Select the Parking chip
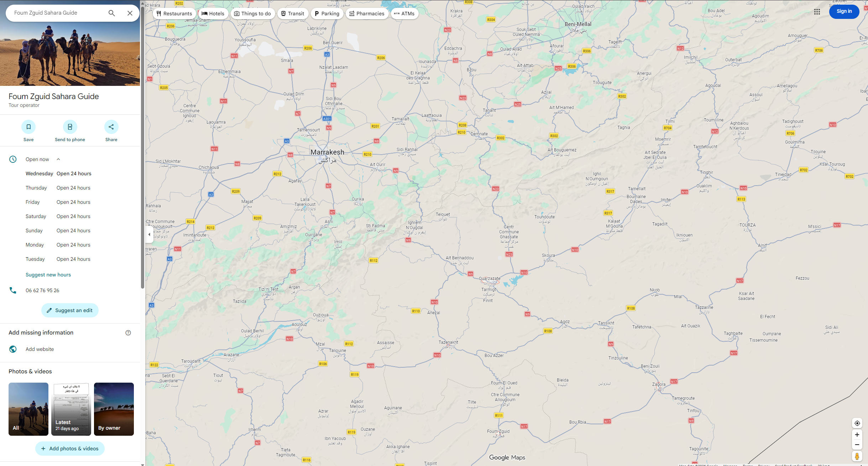Screen dimensions: 868x466 click(327, 14)
